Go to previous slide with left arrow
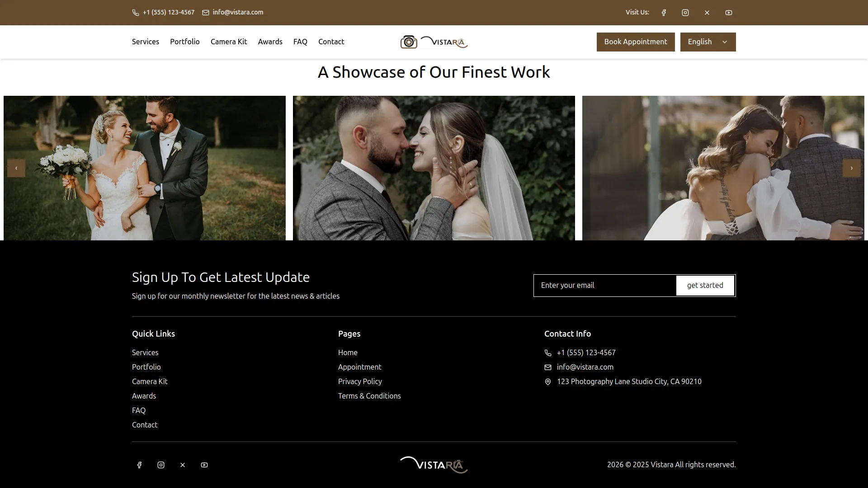 [16, 168]
